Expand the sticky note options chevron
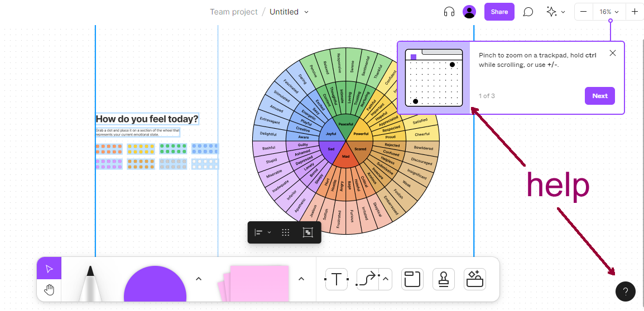Image resolution: width=644 pixels, height=311 pixels. tap(301, 279)
